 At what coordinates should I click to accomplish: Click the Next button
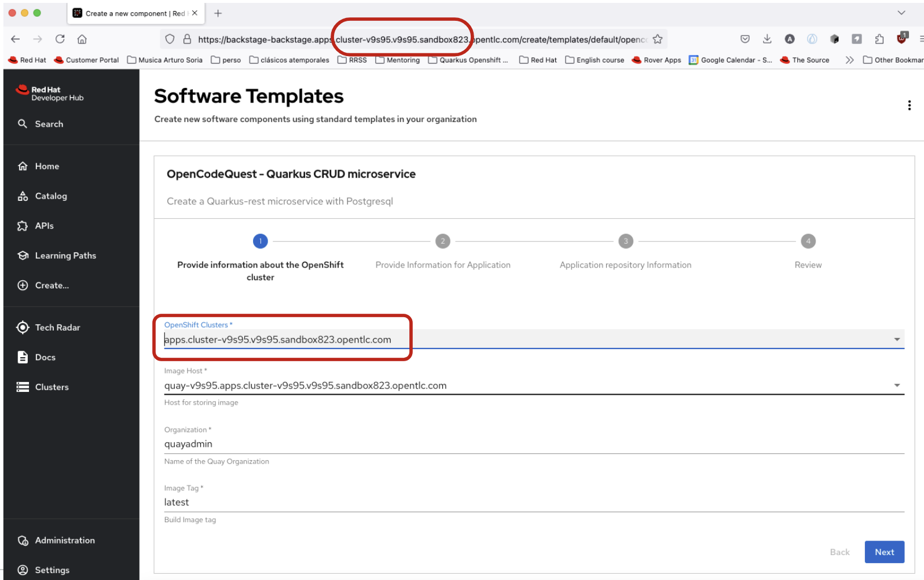click(884, 552)
